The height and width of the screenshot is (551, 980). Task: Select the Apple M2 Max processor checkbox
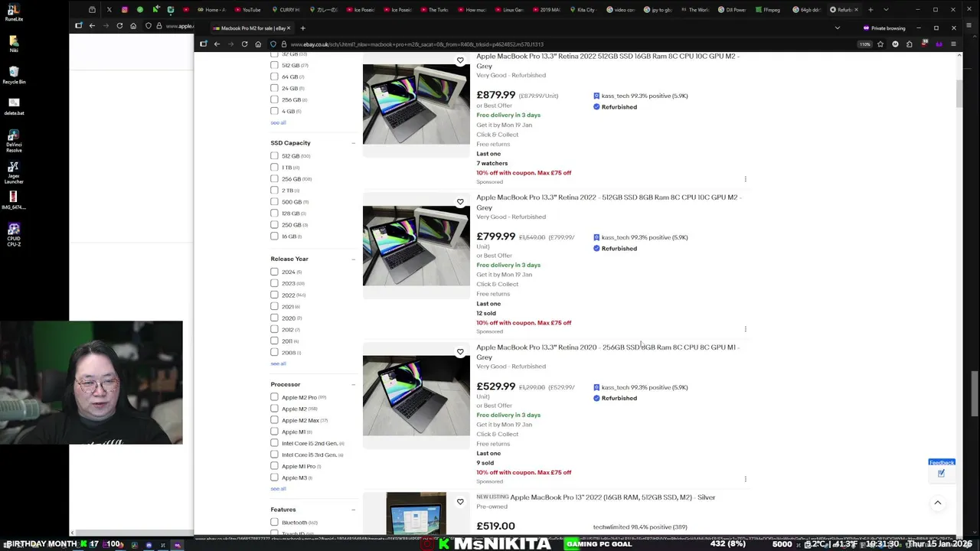pos(274,420)
